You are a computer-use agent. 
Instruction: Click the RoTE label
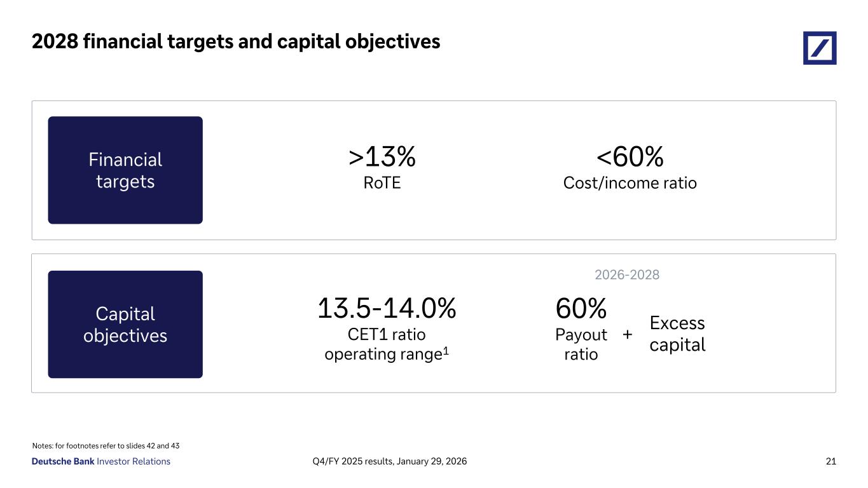(382, 183)
